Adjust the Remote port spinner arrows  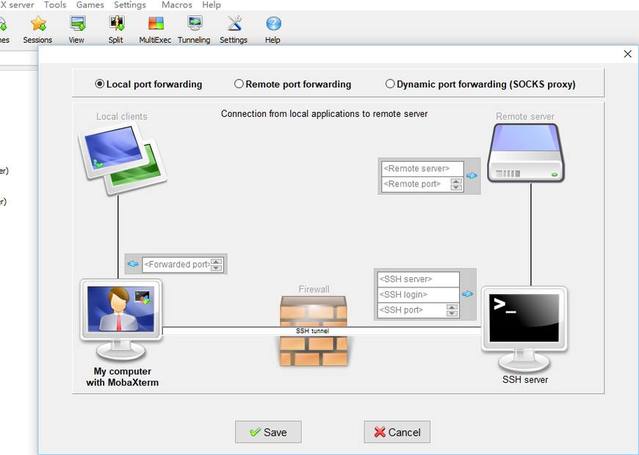point(456,184)
